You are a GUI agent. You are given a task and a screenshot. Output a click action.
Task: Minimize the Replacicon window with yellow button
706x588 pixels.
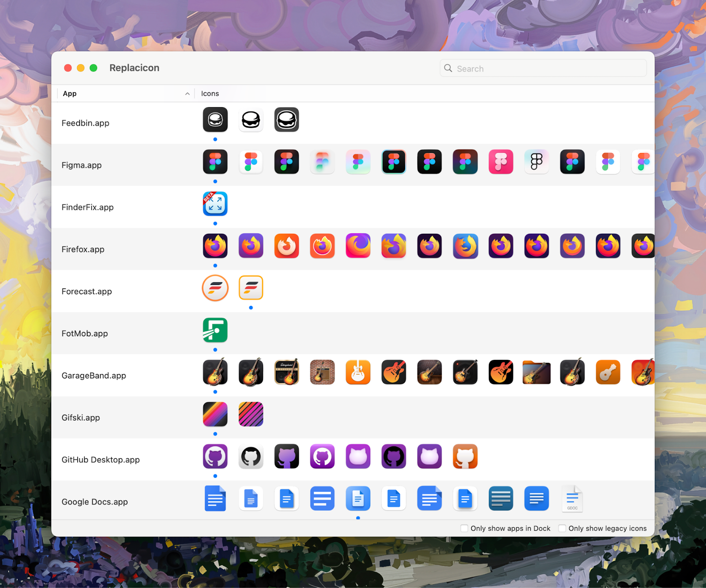[x=81, y=68]
